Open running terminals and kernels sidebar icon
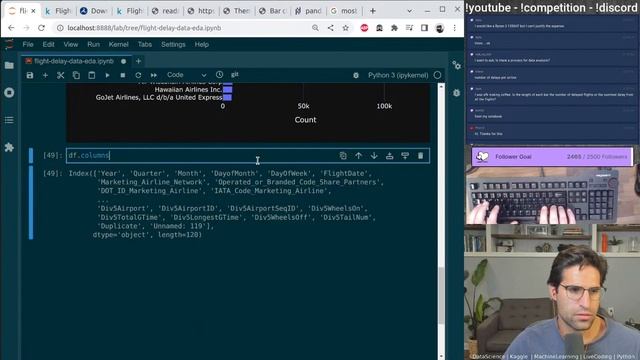 click(9, 93)
